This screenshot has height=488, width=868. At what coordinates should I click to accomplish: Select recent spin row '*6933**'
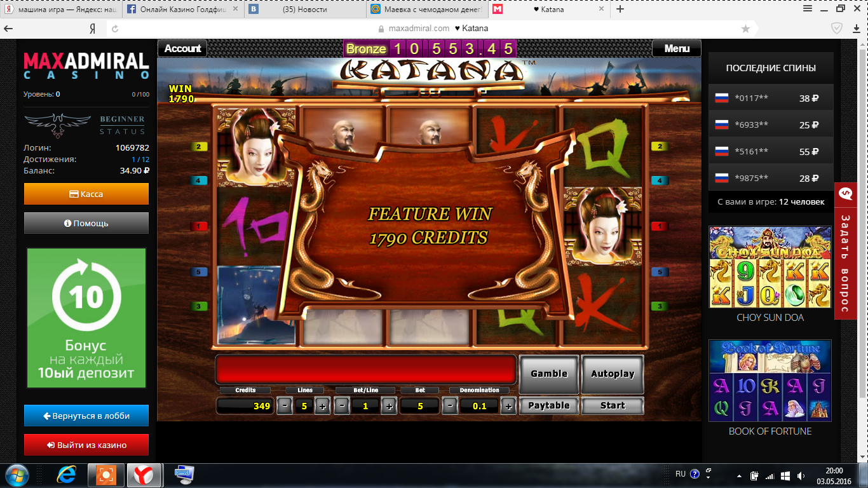pyautogui.click(x=770, y=125)
